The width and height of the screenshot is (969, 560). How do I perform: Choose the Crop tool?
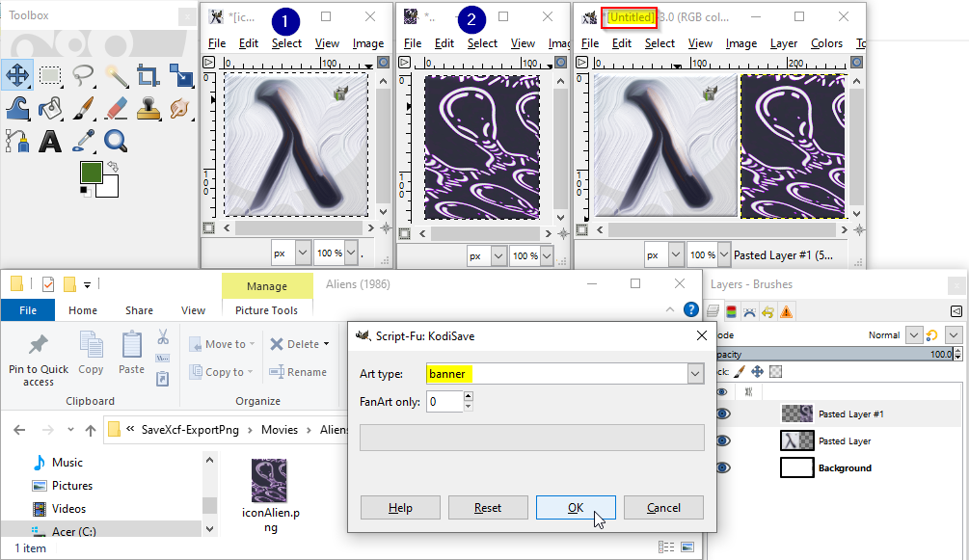(x=148, y=75)
